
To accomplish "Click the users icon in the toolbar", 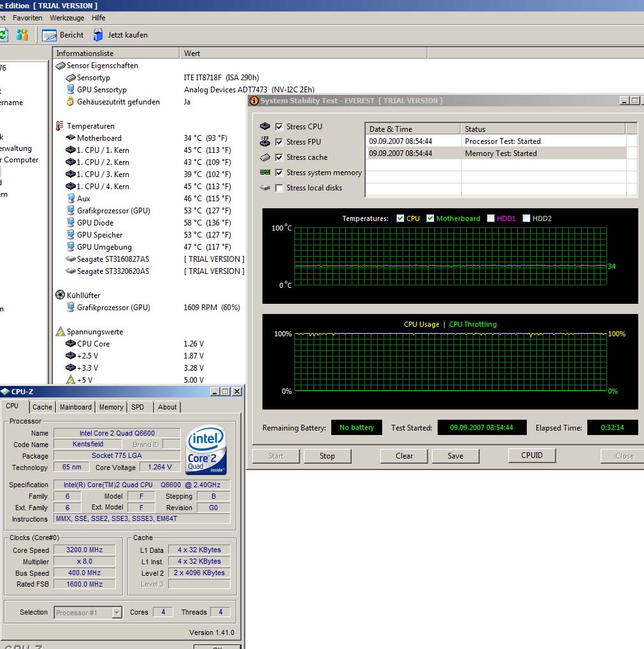I will point(22,34).
